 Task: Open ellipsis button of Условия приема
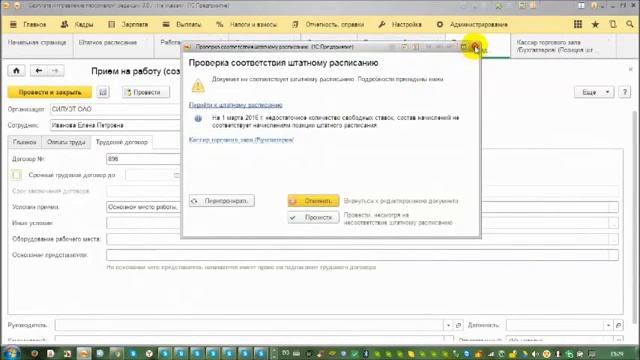pyautogui.click(x=613, y=207)
